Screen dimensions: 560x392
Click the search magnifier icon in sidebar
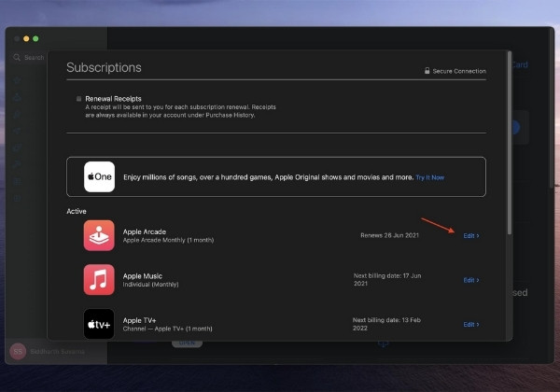[17, 58]
